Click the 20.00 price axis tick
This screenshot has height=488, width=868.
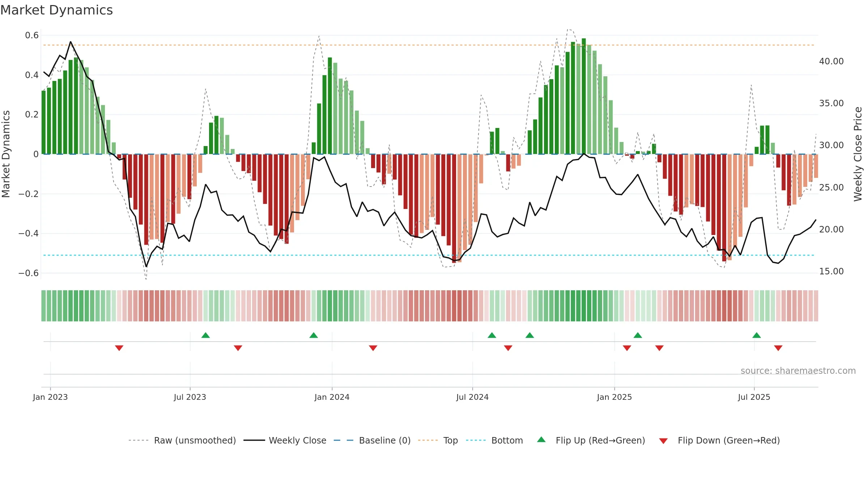click(x=831, y=230)
